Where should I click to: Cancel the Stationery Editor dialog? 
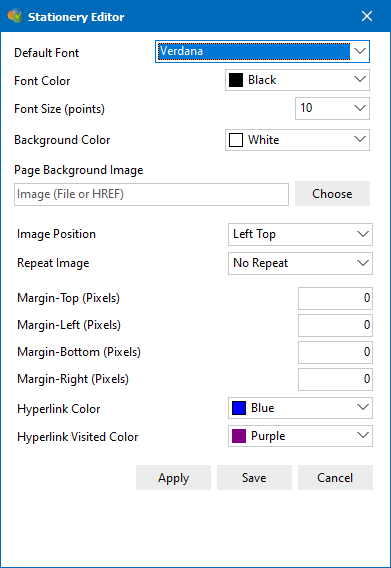pos(336,478)
